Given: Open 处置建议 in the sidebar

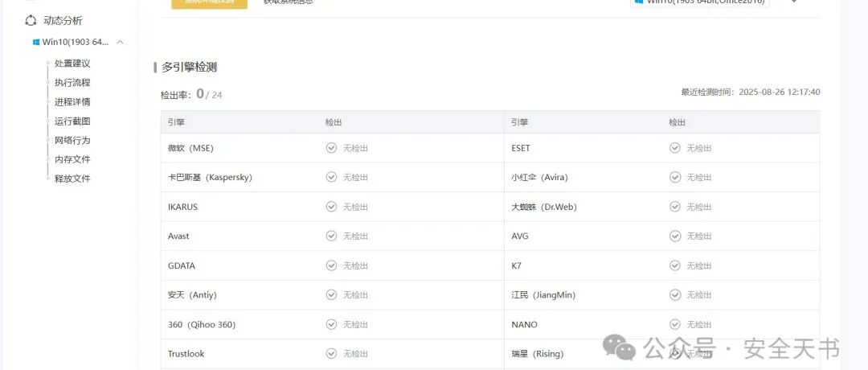Looking at the screenshot, I should 72,64.
